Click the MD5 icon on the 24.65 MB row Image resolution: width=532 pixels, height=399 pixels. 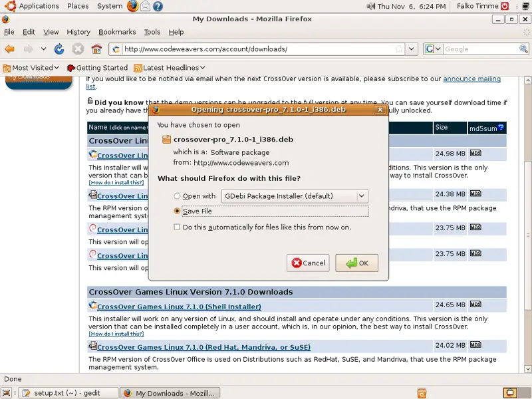coord(475,304)
